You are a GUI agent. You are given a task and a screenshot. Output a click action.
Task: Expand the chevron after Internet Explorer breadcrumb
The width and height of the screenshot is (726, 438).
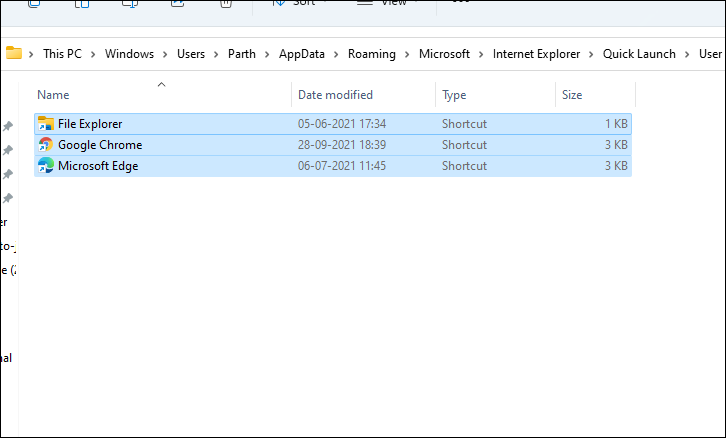click(591, 54)
